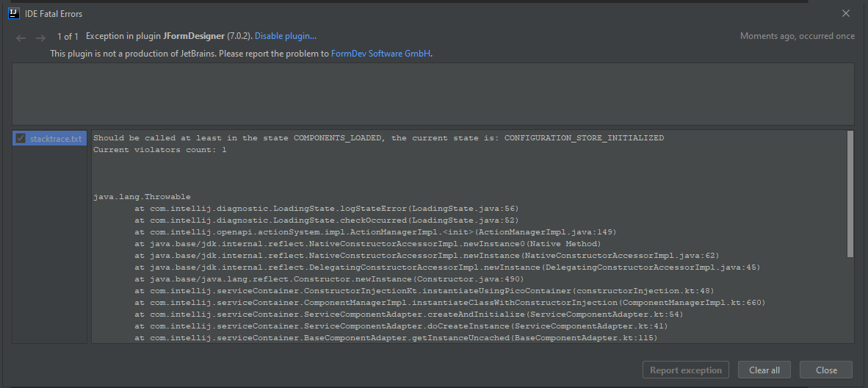Screen dimensions: 868x388
Task: Close the IDE Fatal Errors dialog with X
Action: click(846, 13)
